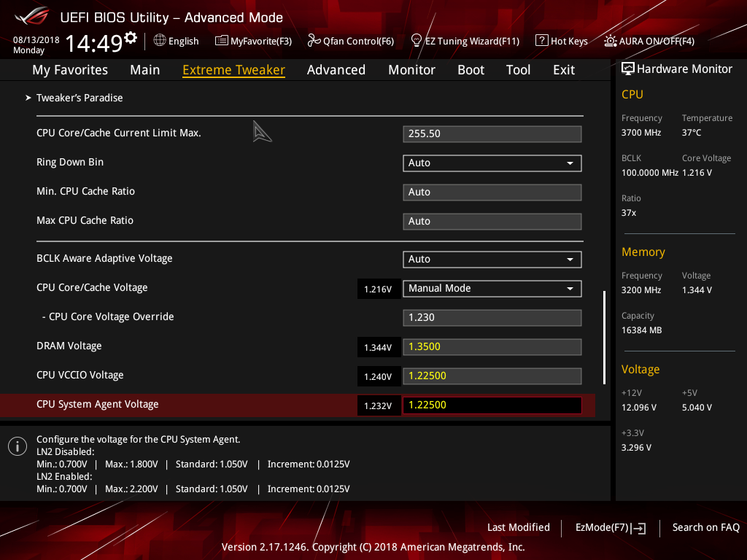
Task: Click the Qfan Control fan icon
Action: point(314,41)
